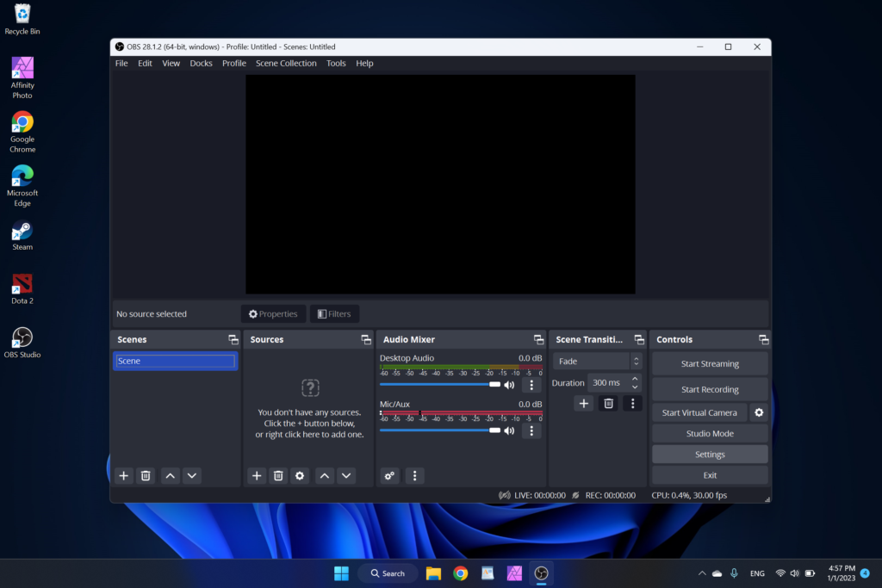The height and width of the screenshot is (588, 882).
Task: Open Desktop Audio three-dot options menu
Action: pyautogui.click(x=531, y=385)
